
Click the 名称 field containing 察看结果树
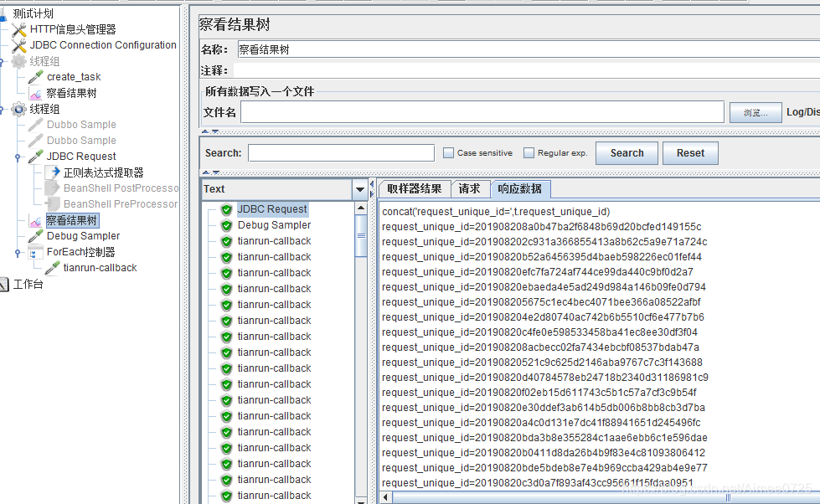(x=529, y=49)
